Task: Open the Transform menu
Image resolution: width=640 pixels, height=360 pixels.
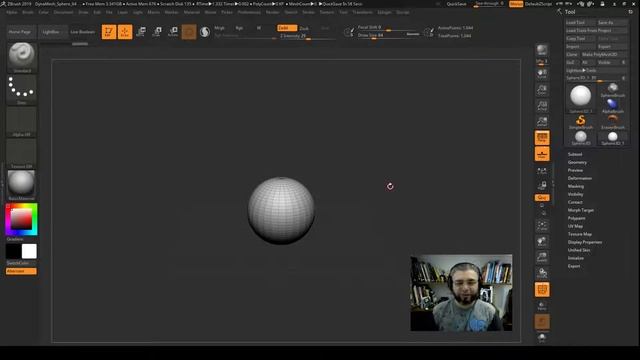Action: point(362,12)
